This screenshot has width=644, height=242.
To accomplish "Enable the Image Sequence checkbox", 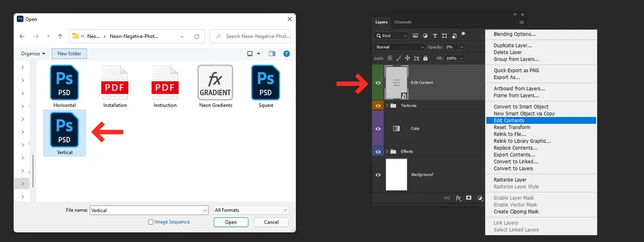I will (x=150, y=222).
